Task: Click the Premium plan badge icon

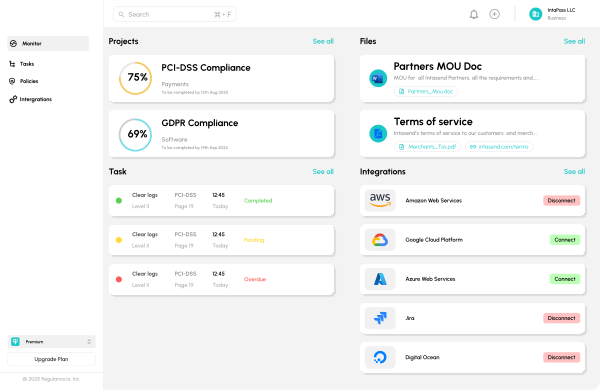Action: [15, 342]
